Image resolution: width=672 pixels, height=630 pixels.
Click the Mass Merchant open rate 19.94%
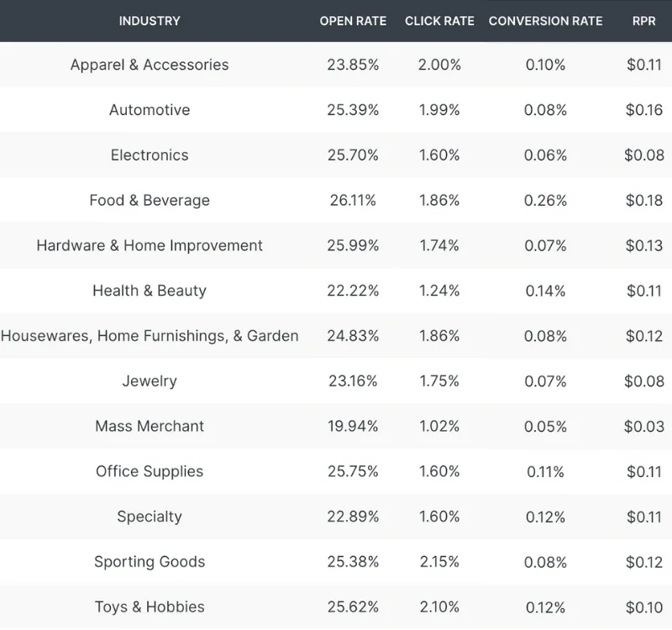(x=353, y=426)
